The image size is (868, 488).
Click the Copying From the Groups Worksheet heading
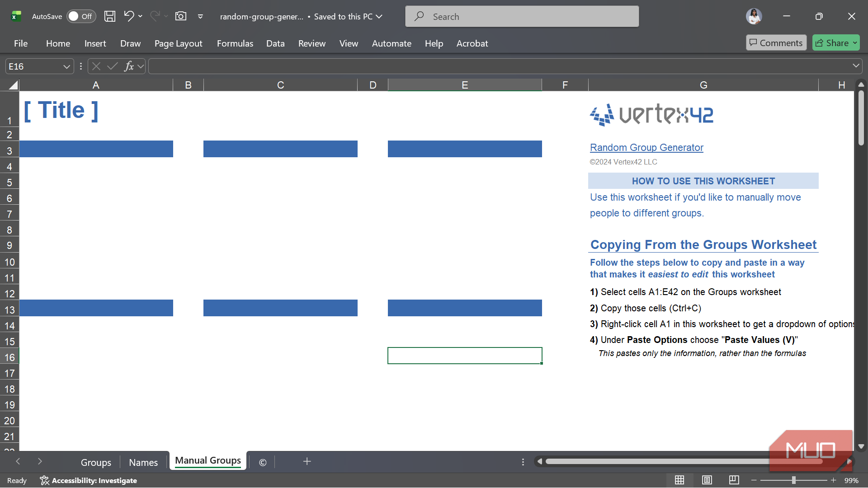(703, 244)
